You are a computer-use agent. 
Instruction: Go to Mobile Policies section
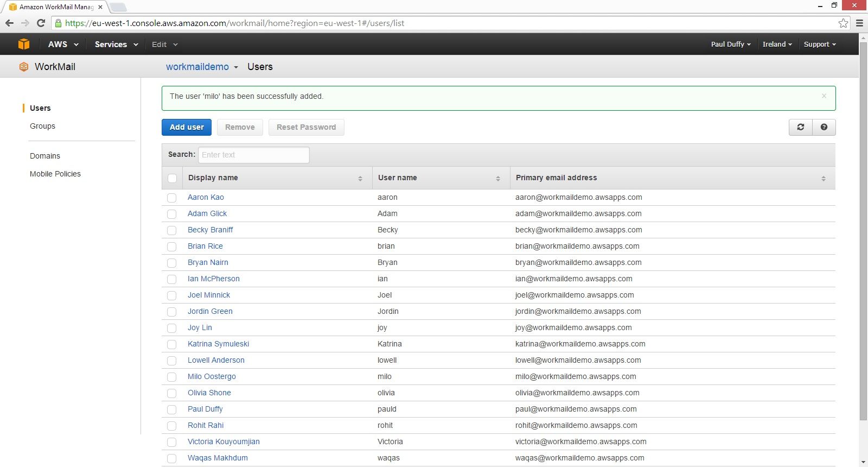(x=55, y=174)
